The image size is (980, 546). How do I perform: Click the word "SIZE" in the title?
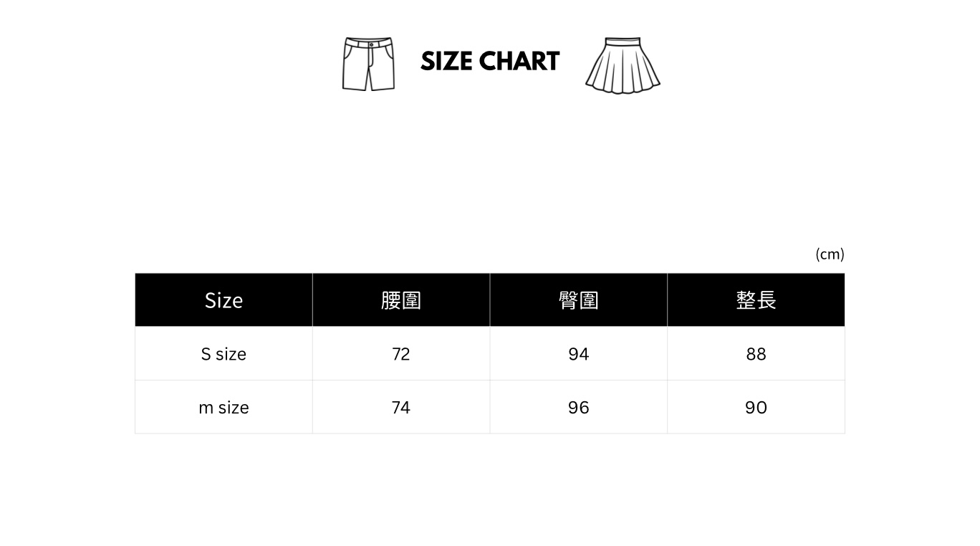pyautogui.click(x=446, y=62)
